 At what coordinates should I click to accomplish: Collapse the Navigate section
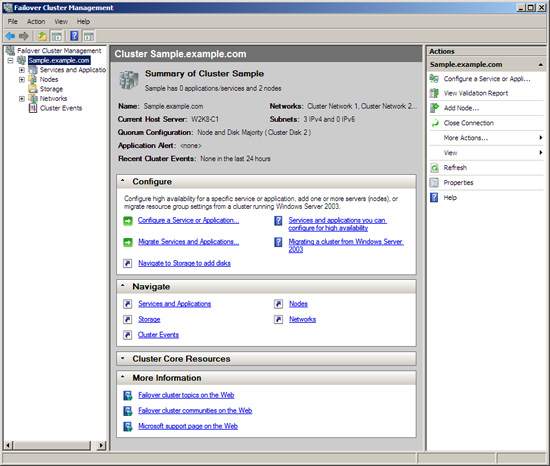(123, 286)
